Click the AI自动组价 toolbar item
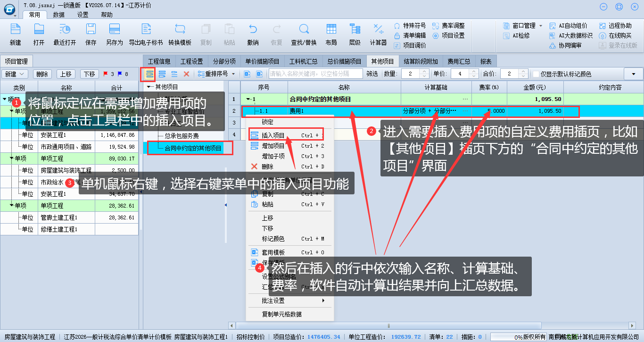The width and height of the screenshot is (644, 342). pyautogui.click(x=569, y=25)
